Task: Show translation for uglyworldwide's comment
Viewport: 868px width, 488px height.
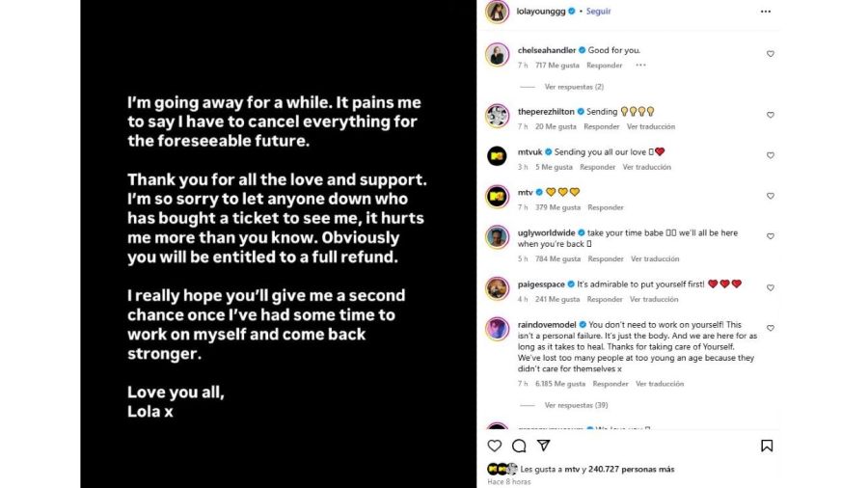Action: 655,258
